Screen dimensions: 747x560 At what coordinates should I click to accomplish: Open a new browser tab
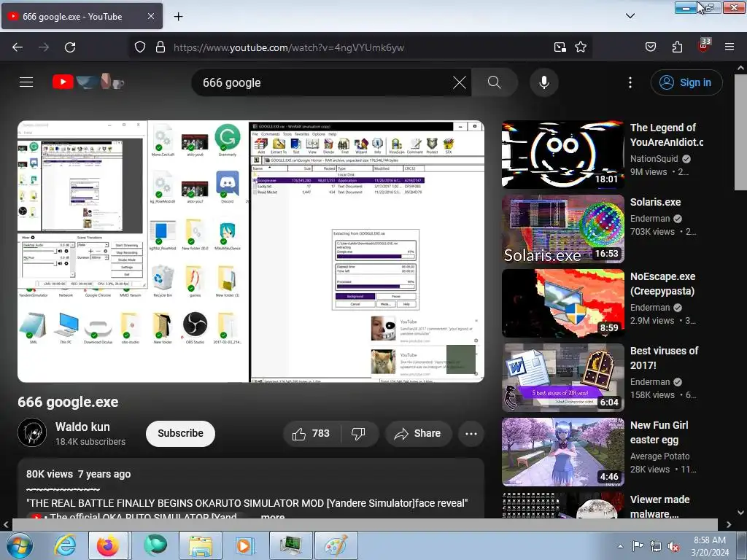(178, 17)
